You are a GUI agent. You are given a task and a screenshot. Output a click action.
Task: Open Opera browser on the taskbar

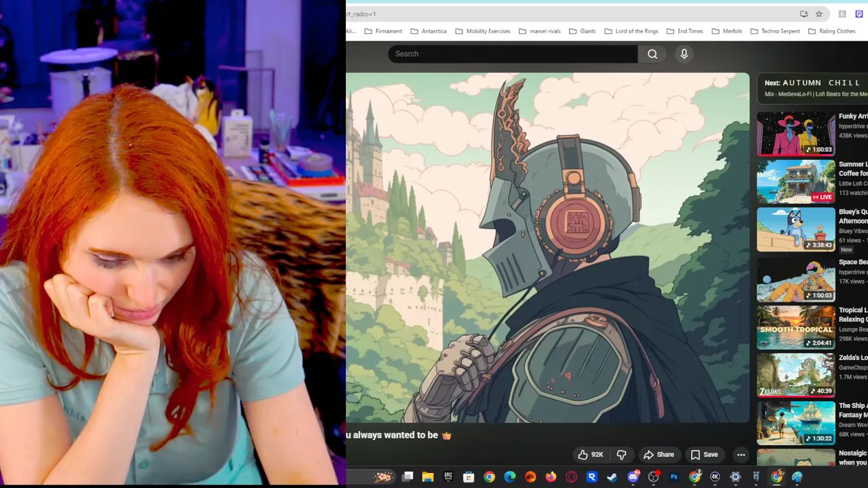[571, 477]
